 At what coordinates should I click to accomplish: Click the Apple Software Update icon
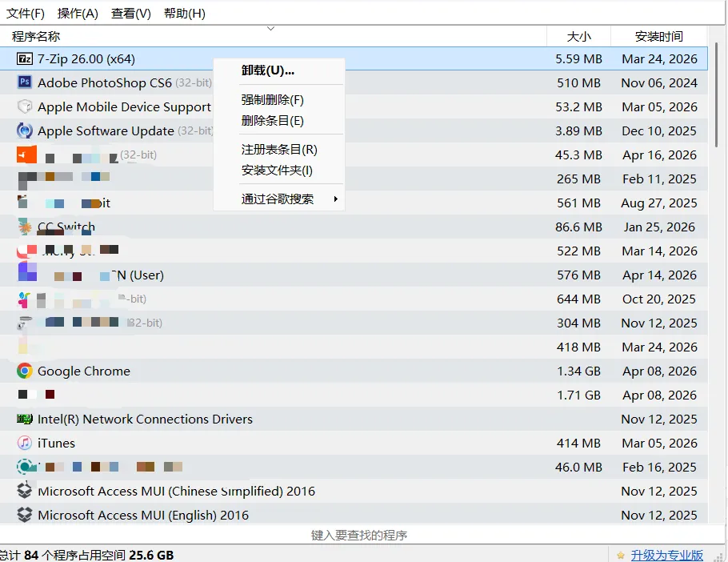(x=25, y=130)
